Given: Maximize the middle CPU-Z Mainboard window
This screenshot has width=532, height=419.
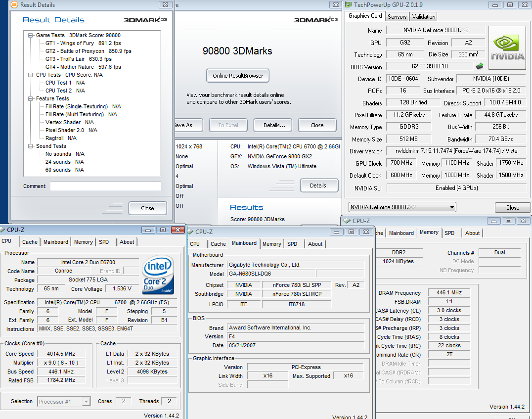Looking at the screenshot, I should pyautogui.click(x=351, y=232).
